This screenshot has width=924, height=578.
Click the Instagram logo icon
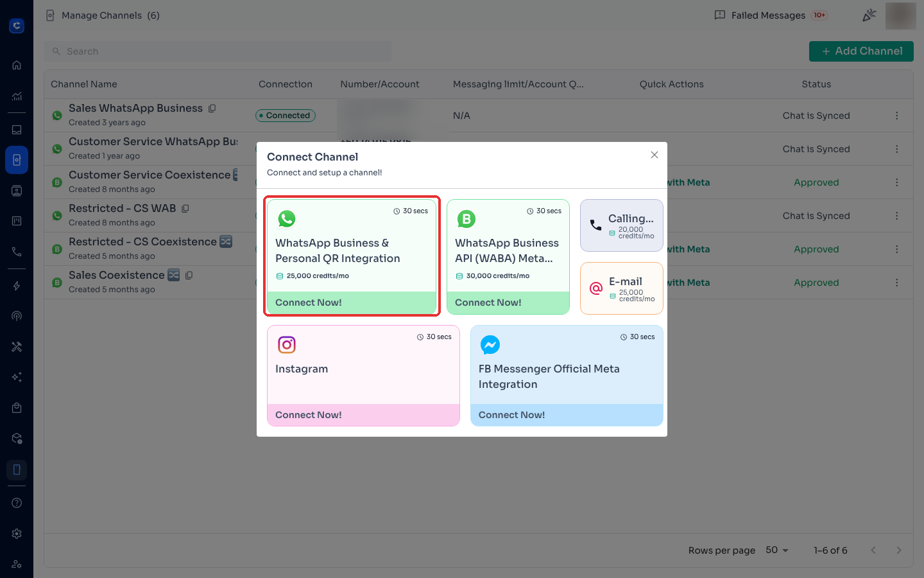point(287,345)
